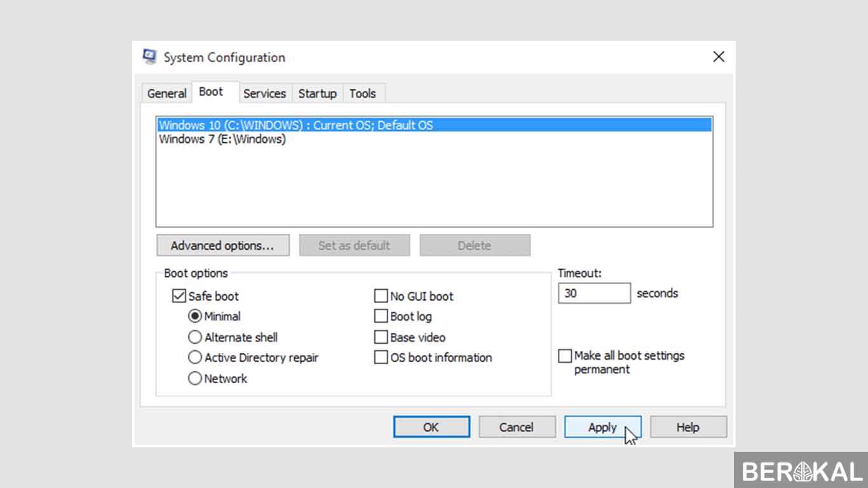868x488 pixels.
Task: Confirm with the OK button
Action: pos(431,427)
